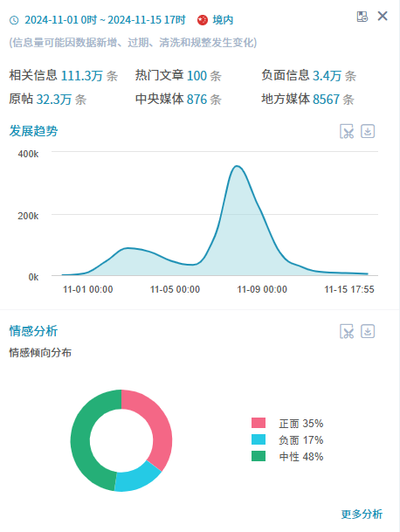The height and width of the screenshot is (532, 400).
Task: Click the clock icon beside the date range
Action: [14, 20]
